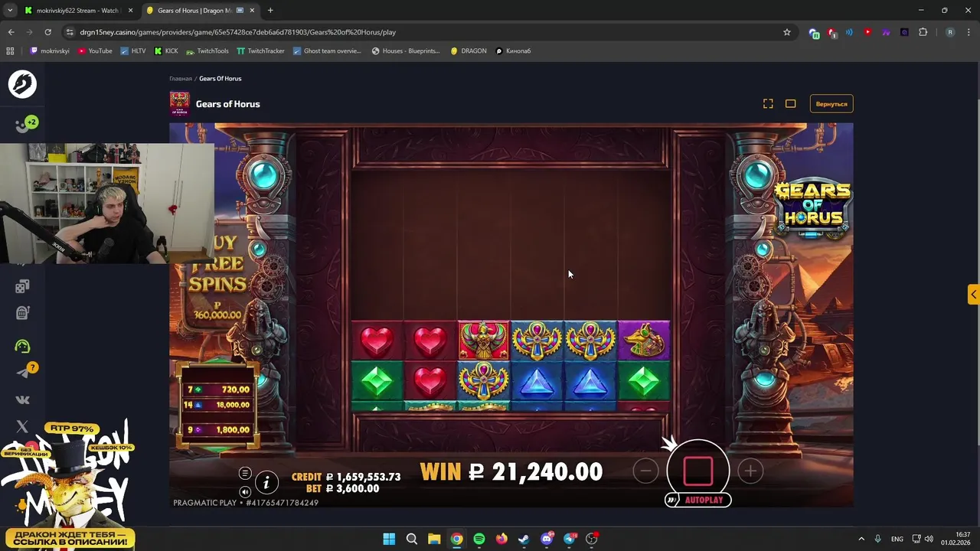Open Telegram from taskbar
Screen dimensions: 980x551
(570, 539)
